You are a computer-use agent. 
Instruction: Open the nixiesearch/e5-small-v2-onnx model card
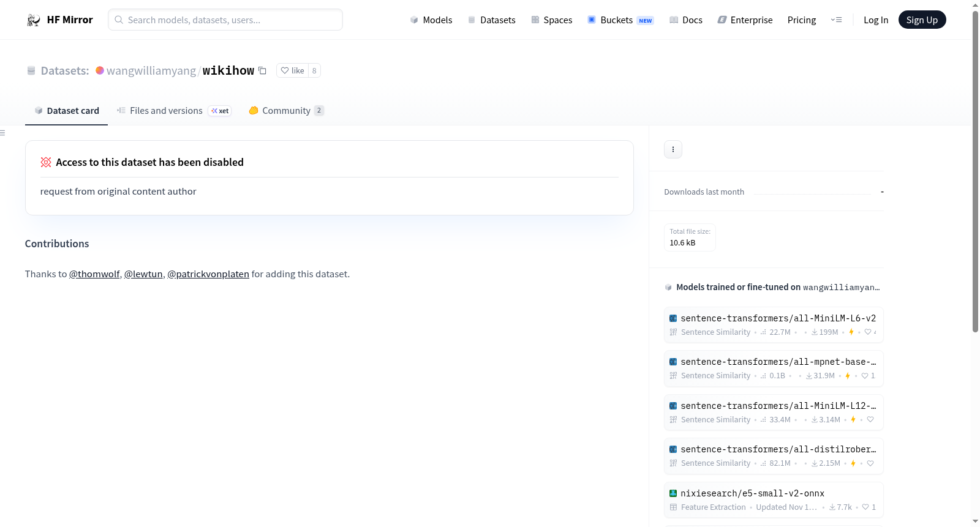click(x=774, y=500)
